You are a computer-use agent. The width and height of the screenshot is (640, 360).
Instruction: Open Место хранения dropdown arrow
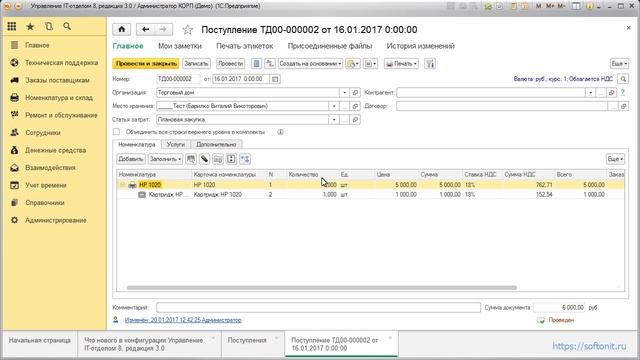334,106
